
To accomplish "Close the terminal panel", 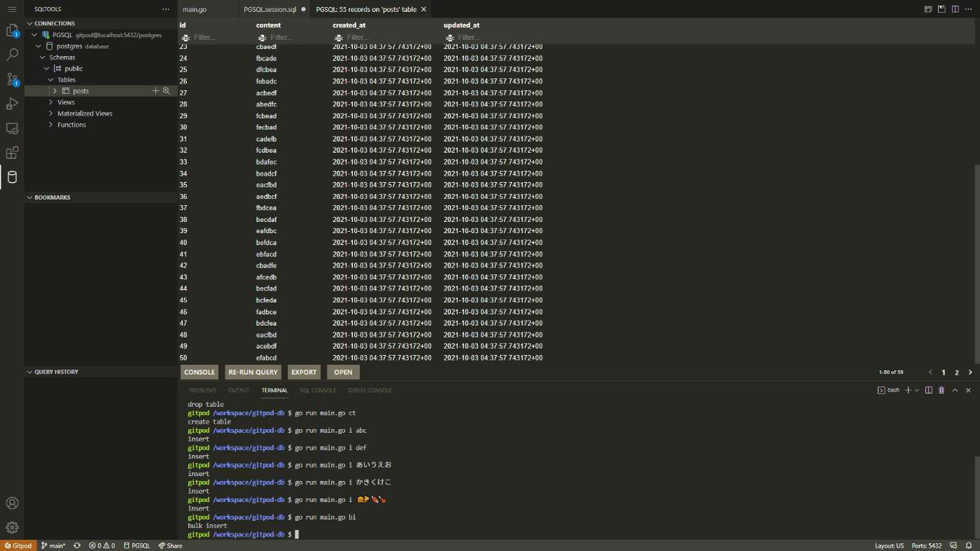I will click(969, 390).
